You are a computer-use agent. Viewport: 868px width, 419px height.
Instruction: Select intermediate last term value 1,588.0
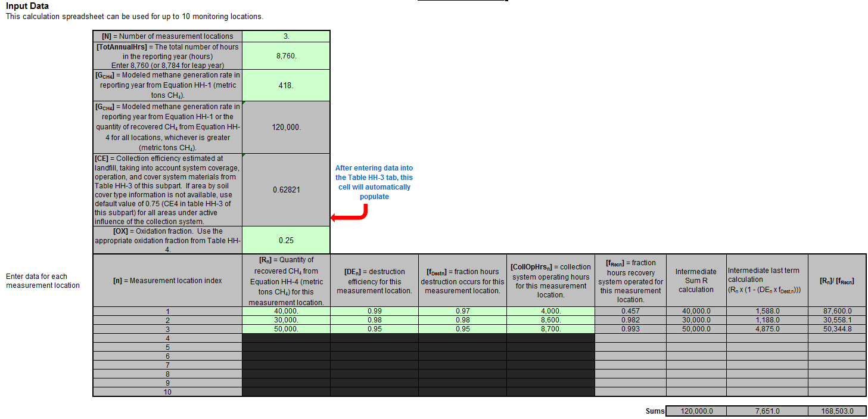tap(767, 311)
